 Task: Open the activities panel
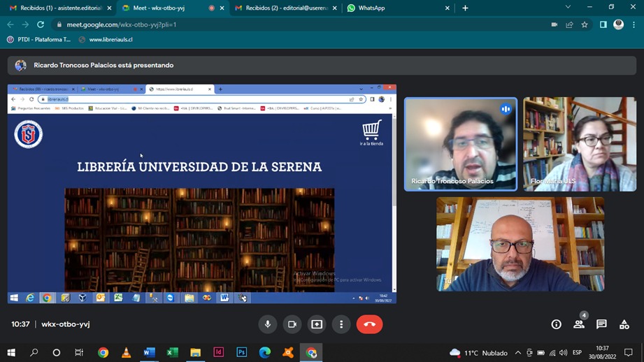click(x=624, y=324)
